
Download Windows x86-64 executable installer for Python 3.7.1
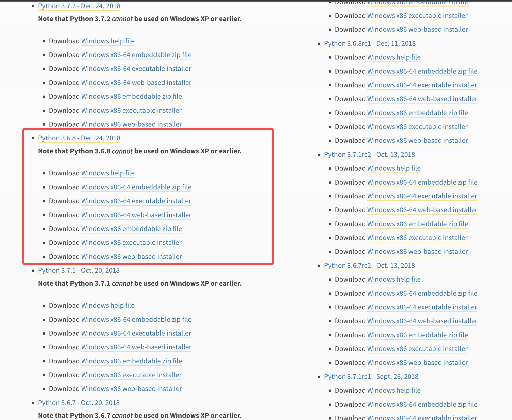pyautogui.click(x=136, y=333)
